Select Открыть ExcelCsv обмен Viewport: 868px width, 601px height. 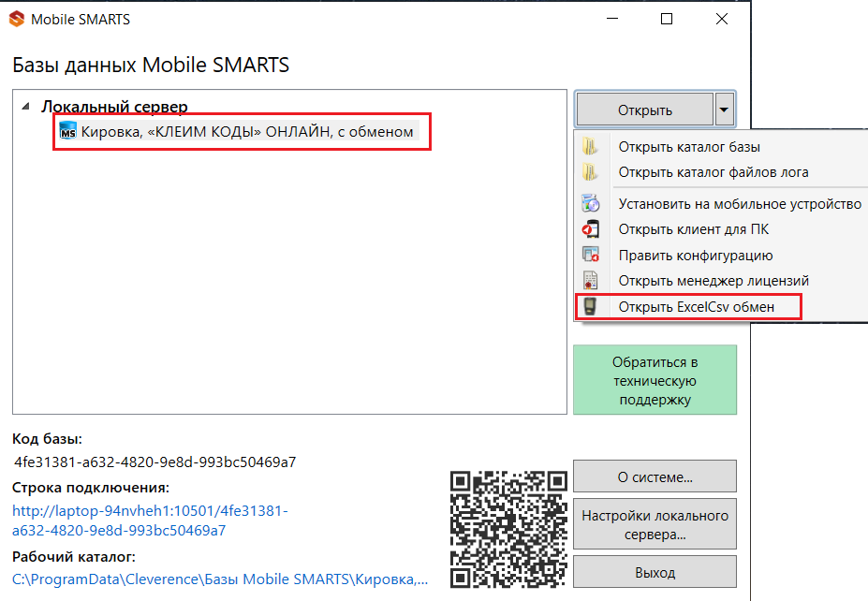(x=697, y=307)
